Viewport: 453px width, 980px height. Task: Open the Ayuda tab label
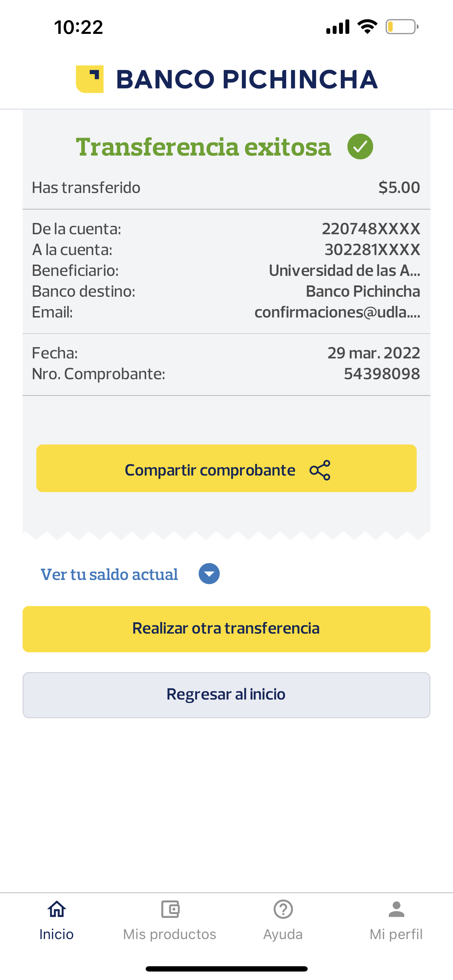[283, 934]
